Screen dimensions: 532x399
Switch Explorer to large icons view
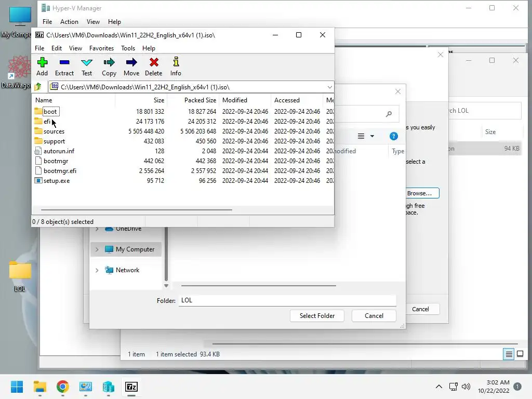(520, 354)
